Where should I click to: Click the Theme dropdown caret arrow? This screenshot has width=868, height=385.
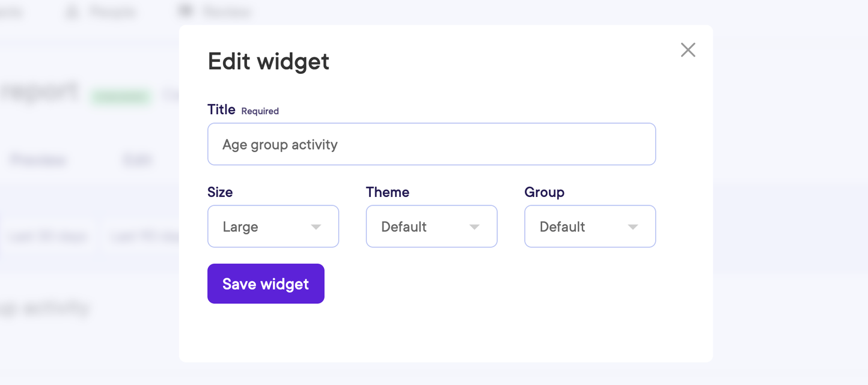click(x=474, y=227)
